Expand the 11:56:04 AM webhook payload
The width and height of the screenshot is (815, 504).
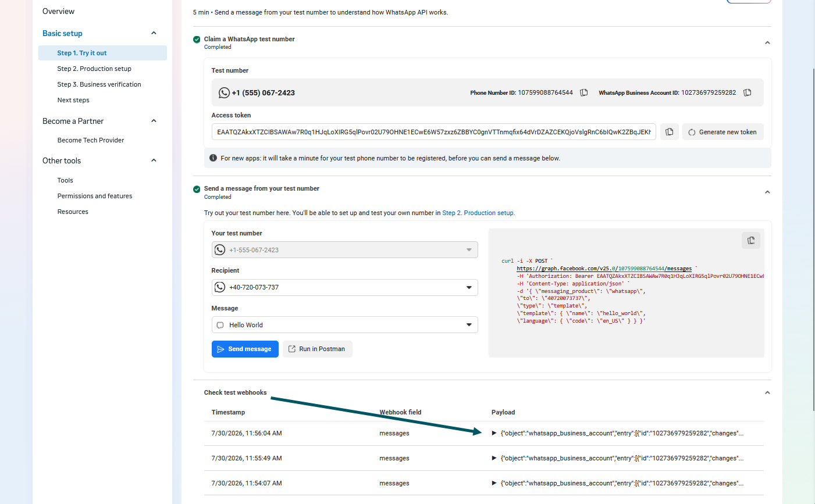click(x=494, y=433)
